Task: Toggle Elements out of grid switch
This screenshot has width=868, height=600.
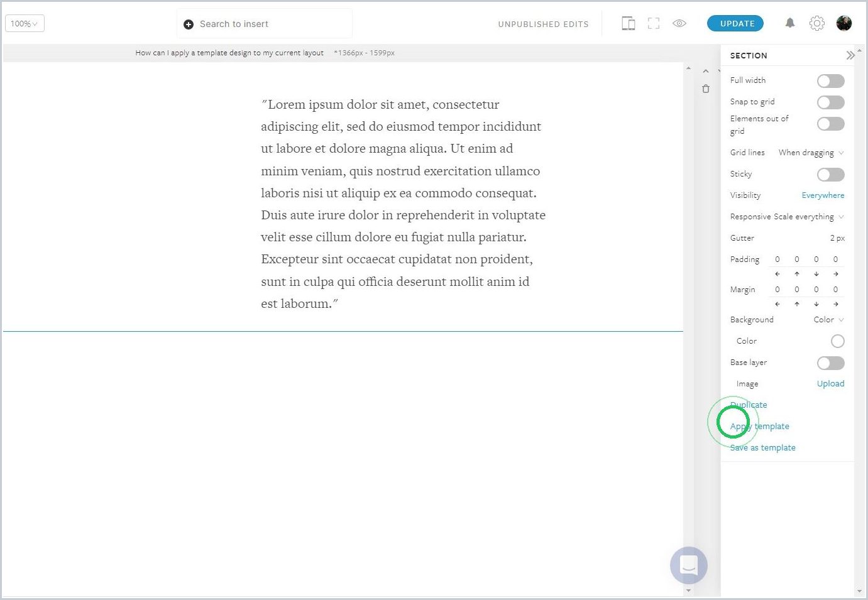Action: click(x=830, y=124)
